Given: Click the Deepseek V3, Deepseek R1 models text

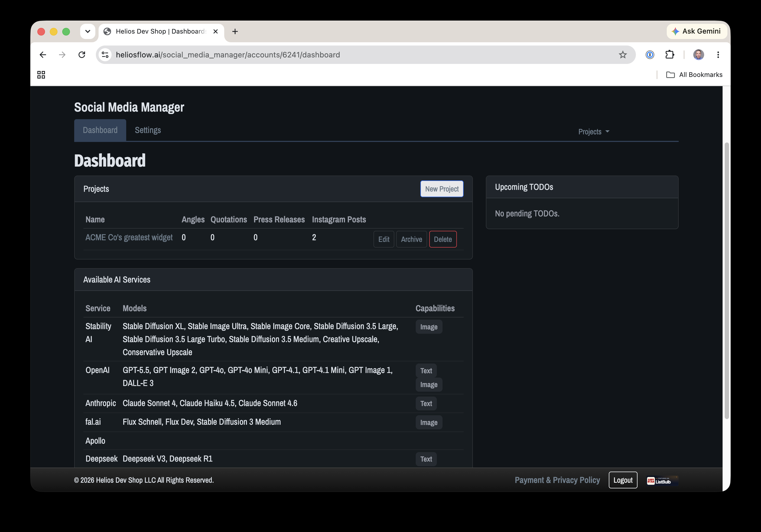Looking at the screenshot, I should point(167,458).
